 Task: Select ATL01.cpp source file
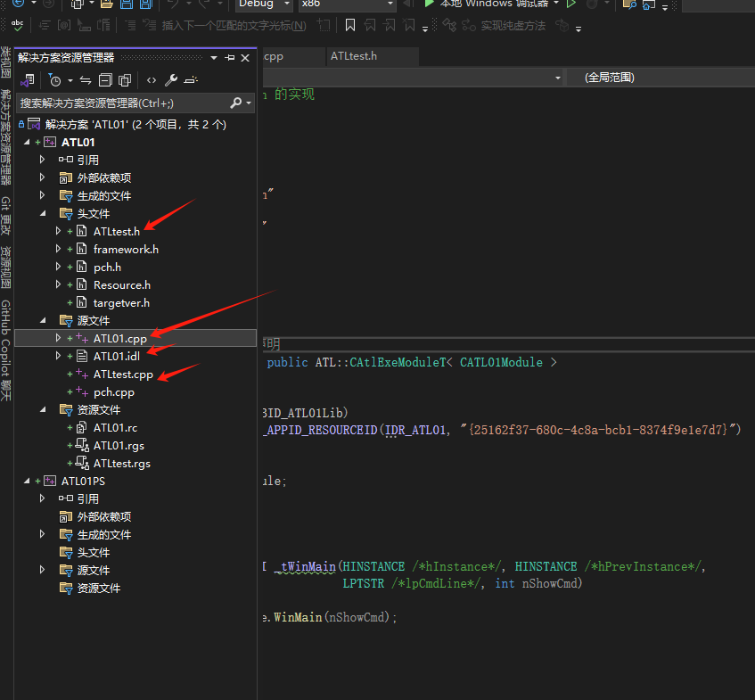pos(120,338)
